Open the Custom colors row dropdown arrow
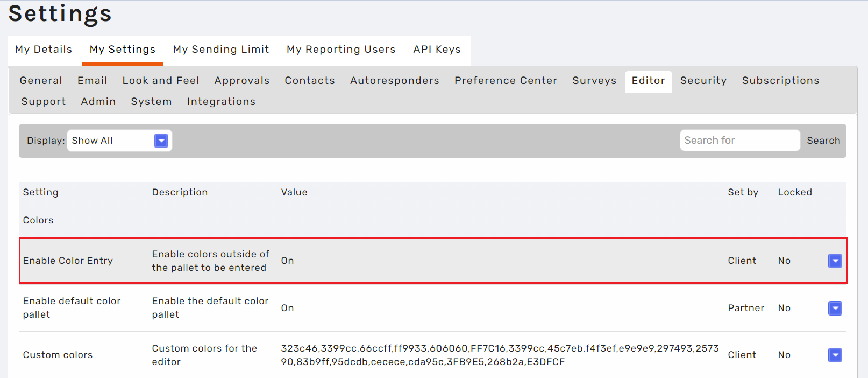The image size is (868, 378). (x=835, y=355)
